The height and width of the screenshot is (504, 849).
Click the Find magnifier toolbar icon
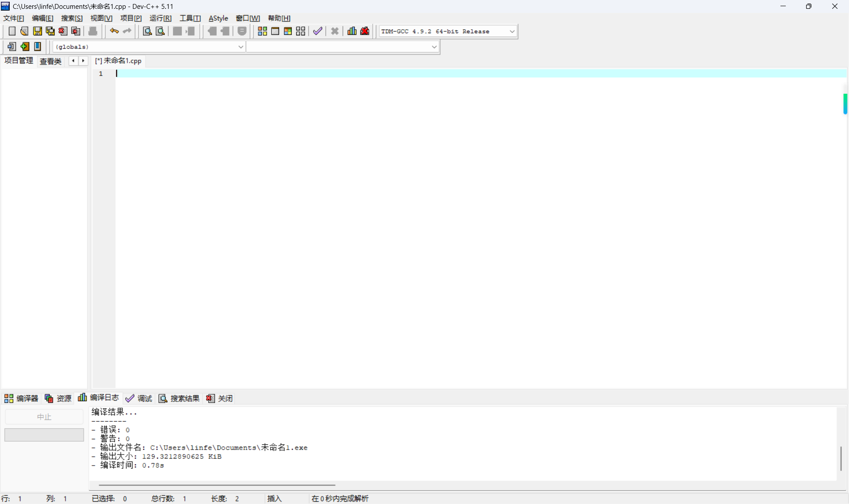click(x=147, y=31)
